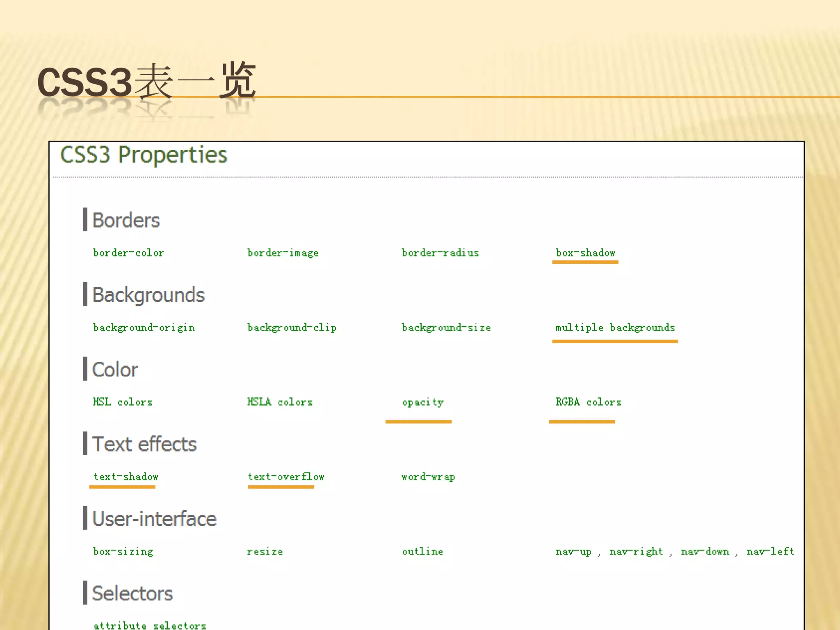The width and height of the screenshot is (840, 630).
Task: Click the CSS3 Properties heading
Action: (144, 155)
